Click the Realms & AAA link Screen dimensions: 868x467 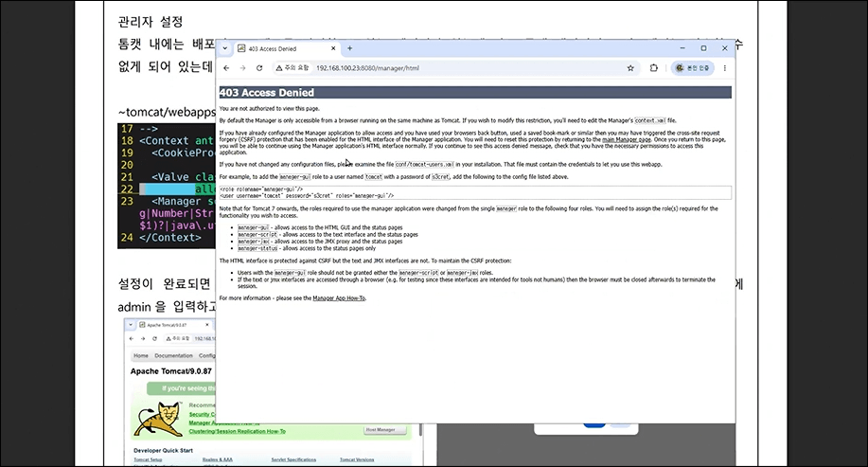click(218, 459)
